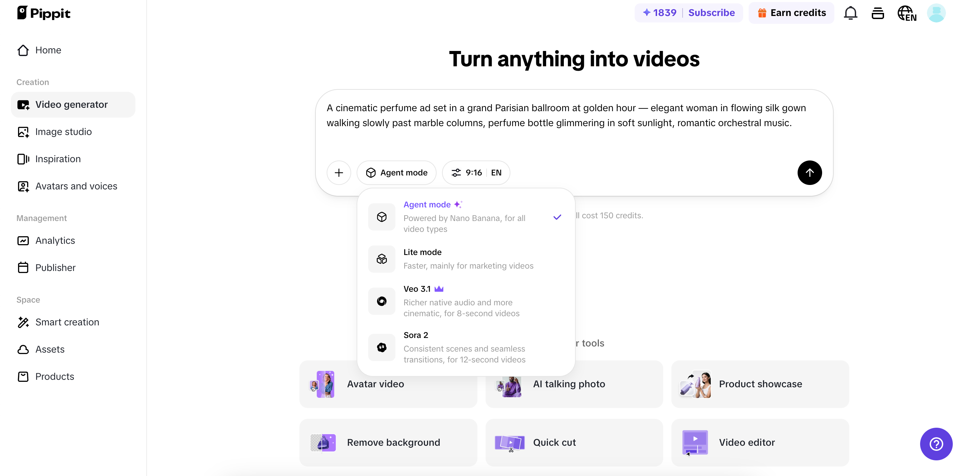Click the Publisher calendar icon

tap(23, 268)
